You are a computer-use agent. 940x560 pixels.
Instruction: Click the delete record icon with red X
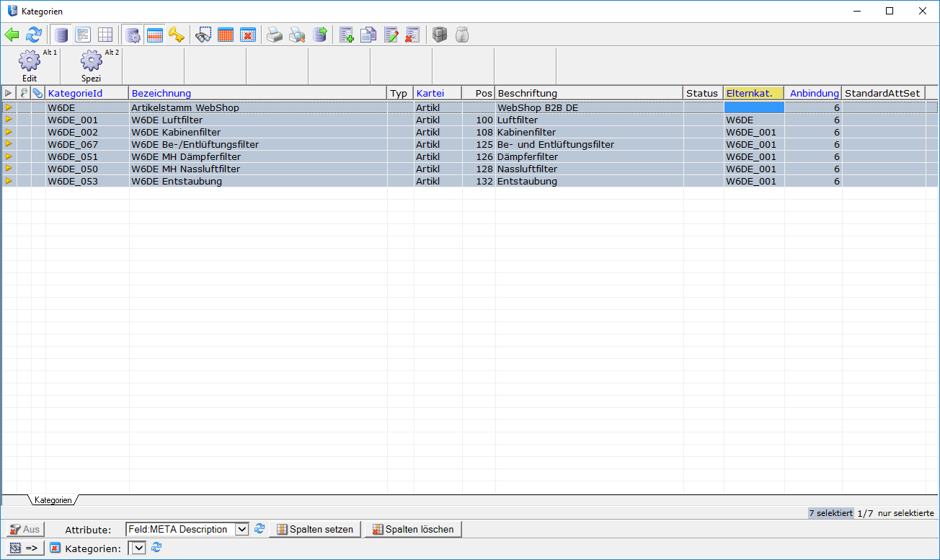(x=412, y=35)
